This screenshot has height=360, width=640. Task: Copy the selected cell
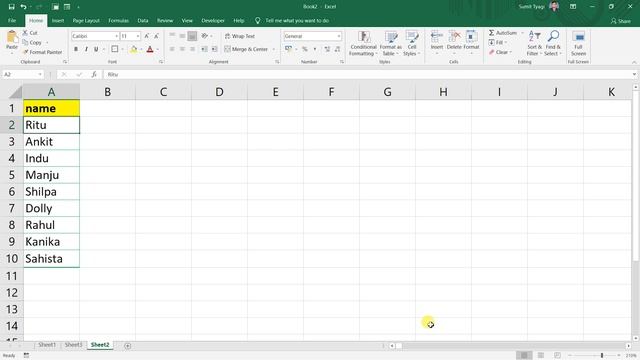(32, 42)
